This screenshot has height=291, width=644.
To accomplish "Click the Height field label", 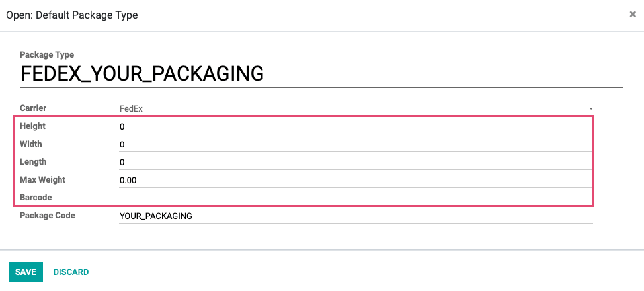I will point(33,126).
